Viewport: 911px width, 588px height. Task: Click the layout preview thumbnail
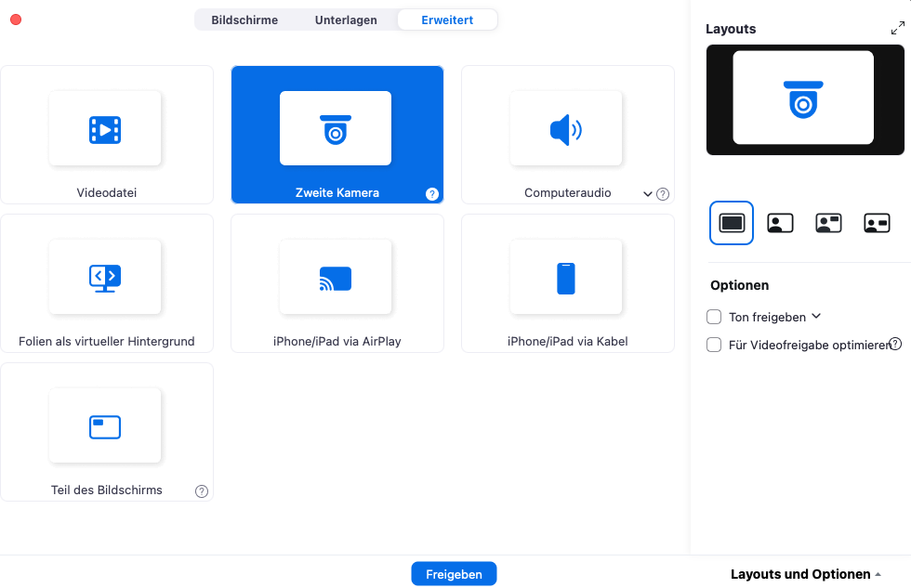[x=804, y=99]
